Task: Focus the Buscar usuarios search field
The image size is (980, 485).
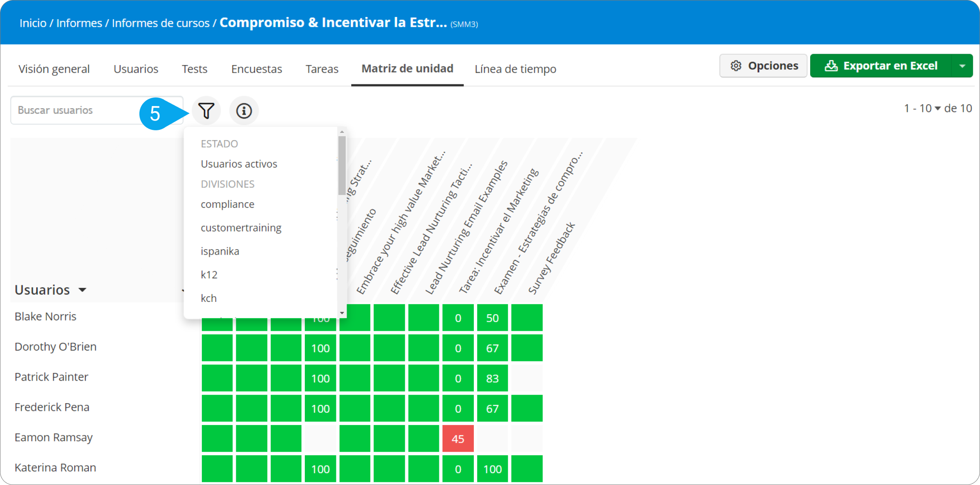Action: (x=77, y=110)
